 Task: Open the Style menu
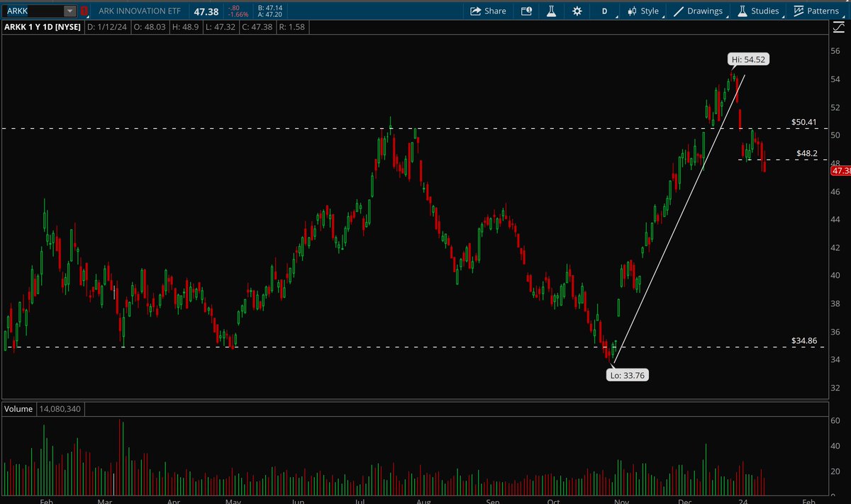644,11
